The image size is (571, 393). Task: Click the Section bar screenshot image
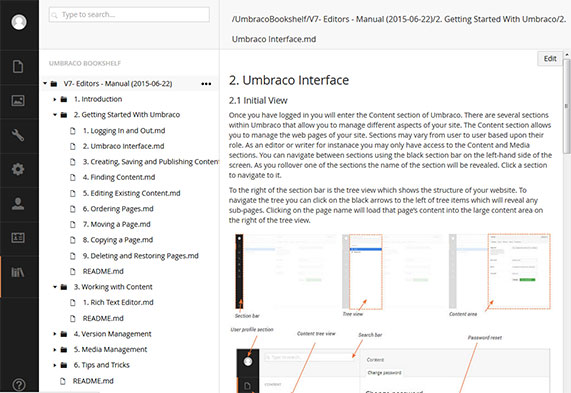point(286,272)
